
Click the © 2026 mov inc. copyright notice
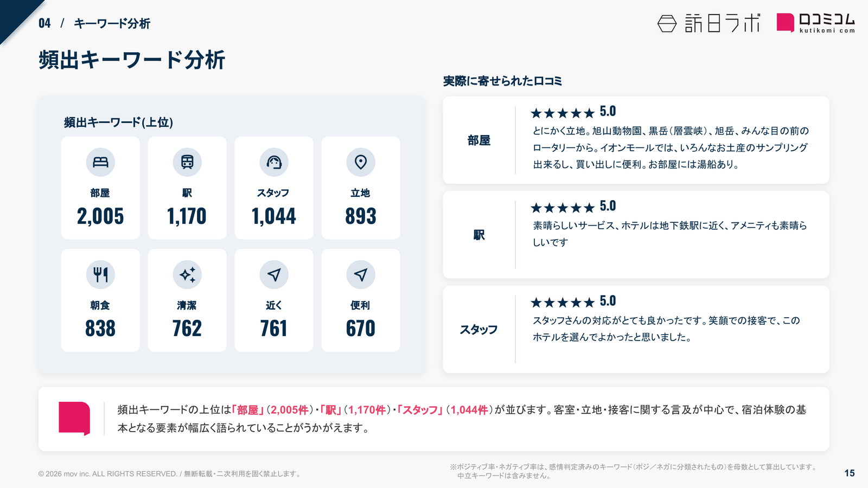[x=169, y=474]
